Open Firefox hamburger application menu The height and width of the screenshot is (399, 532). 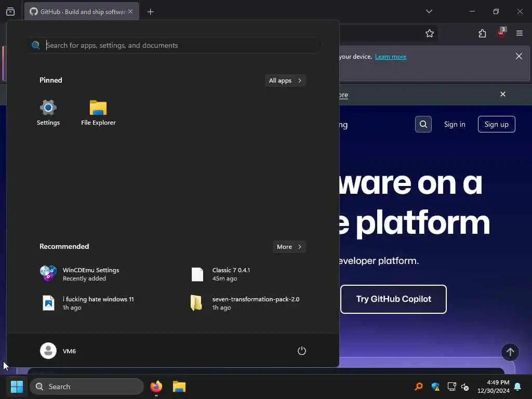(520, 33)
